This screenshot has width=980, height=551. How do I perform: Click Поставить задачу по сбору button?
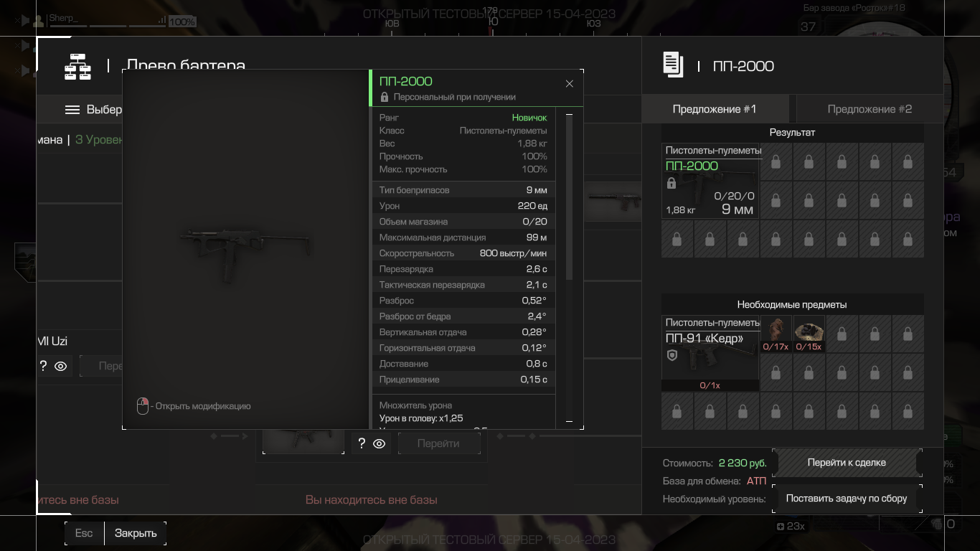[x=847, y=499]
